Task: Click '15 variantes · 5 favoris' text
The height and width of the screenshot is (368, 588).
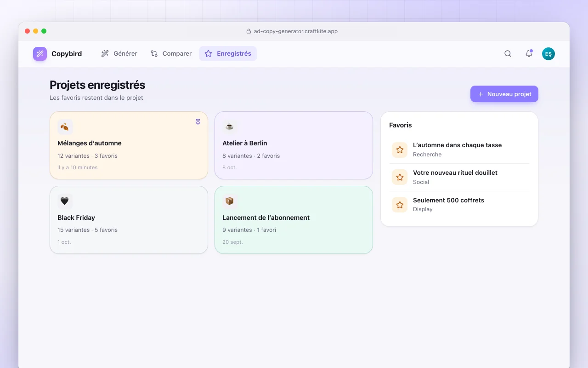Action: pos(87,230)
